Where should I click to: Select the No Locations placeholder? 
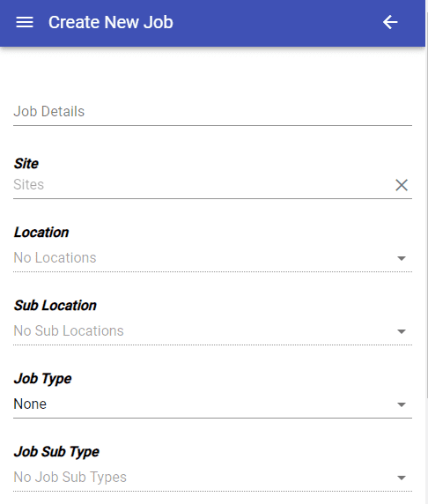(55, 258)
